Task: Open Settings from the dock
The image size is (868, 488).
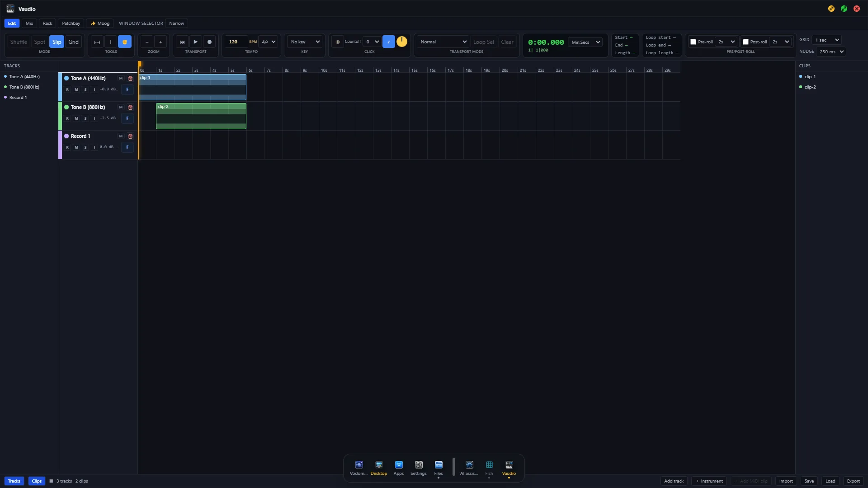Action: pos(419,468)
